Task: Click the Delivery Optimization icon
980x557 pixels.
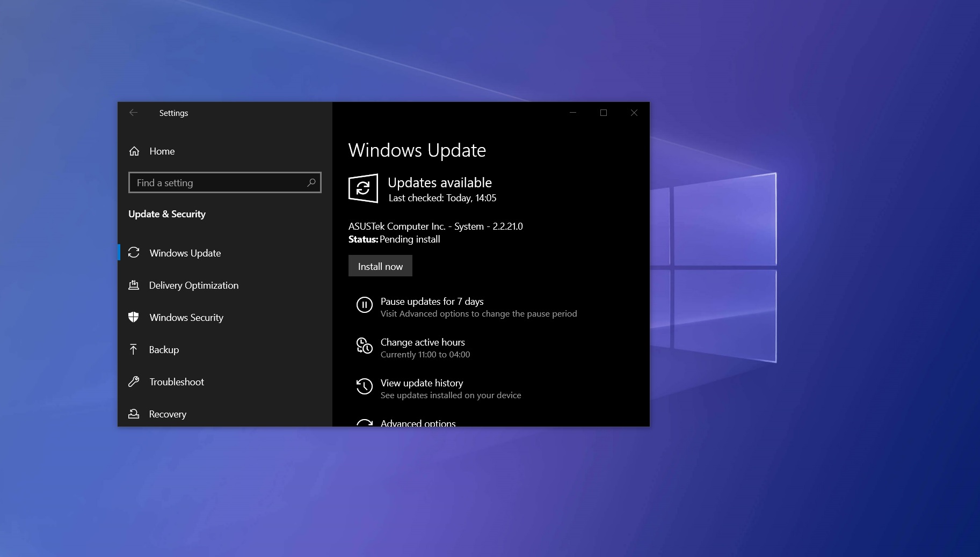Action: pos(134,285)
